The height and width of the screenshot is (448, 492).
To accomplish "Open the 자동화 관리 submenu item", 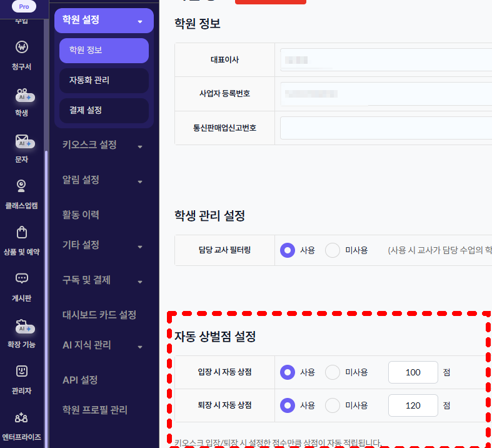I will tap(104, 80).
